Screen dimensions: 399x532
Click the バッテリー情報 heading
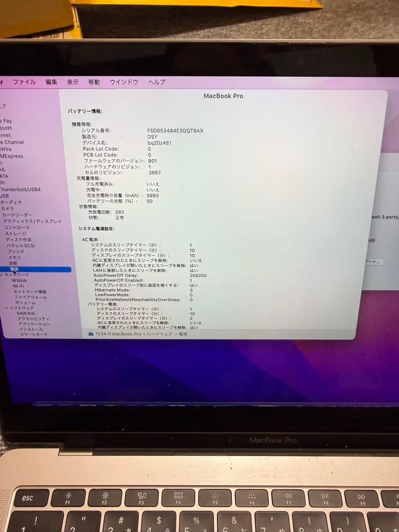pos(85,111)
